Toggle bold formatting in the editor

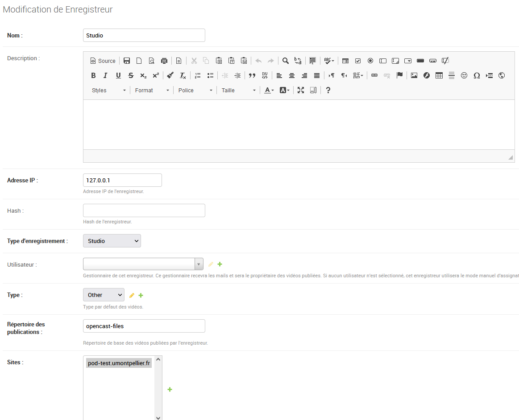coord(93,75)
